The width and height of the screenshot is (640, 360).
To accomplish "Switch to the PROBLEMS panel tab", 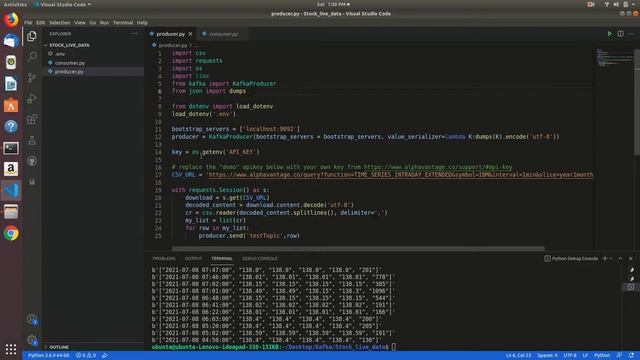I will click(164, 258).
